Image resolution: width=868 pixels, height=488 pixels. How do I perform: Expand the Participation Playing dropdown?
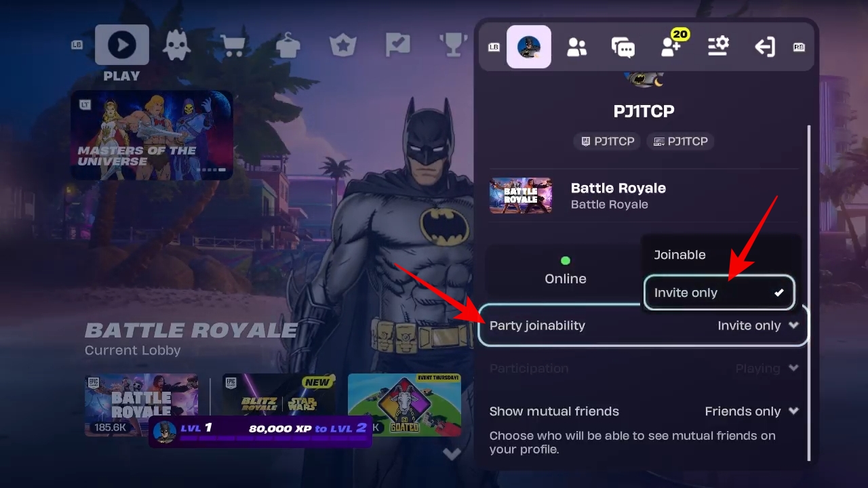644,369
